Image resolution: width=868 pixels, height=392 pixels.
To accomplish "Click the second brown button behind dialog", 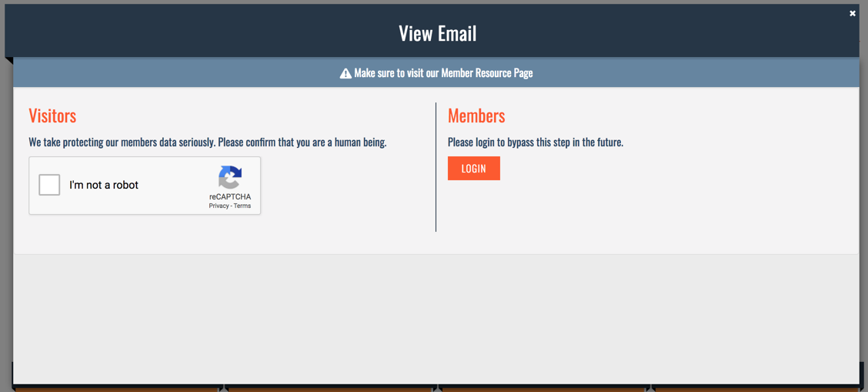I will [330, 389].
